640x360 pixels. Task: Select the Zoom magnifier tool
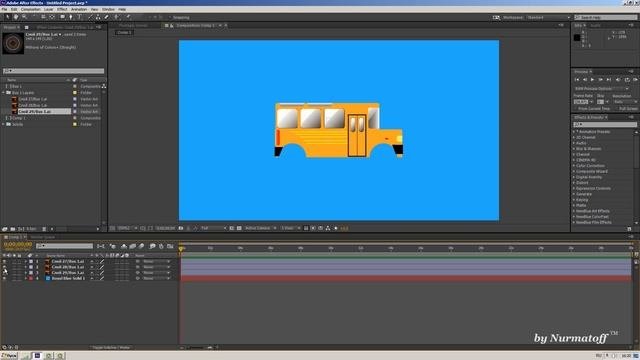click(24, 17)
